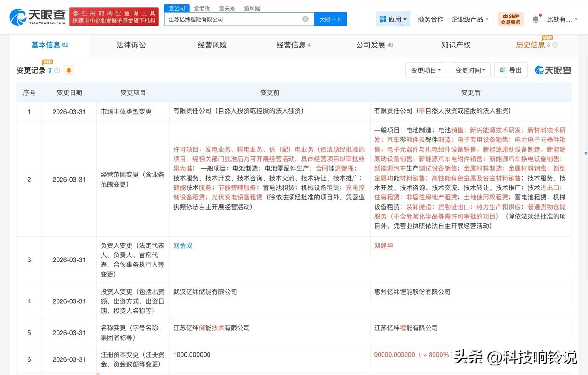Click the red promotional banner 都在用的商业查询工具
This screenshot has width=588, height=375.
click(114, 17)
